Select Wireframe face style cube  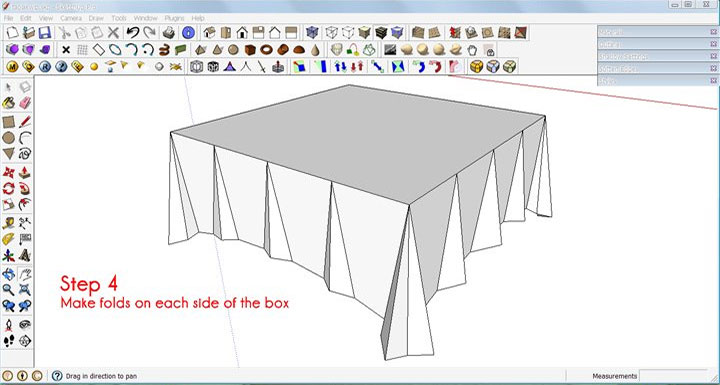332,33
